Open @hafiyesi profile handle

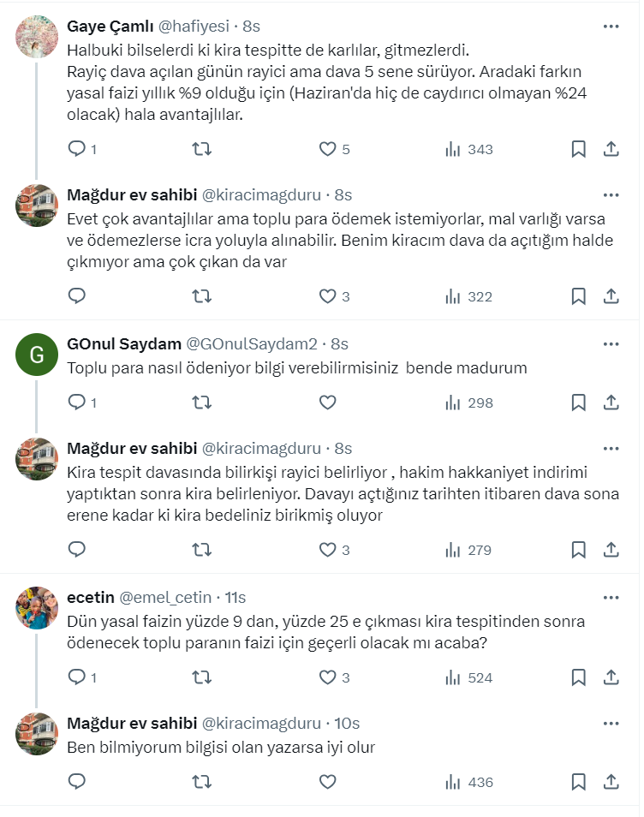click(196, 26)
